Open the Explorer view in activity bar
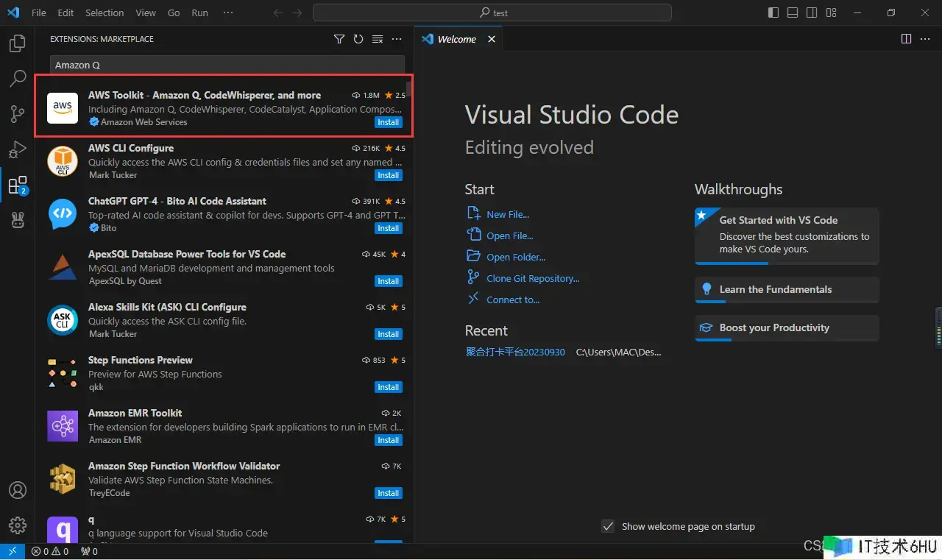Screen dimensions: 942x560 tap(17, 44)
